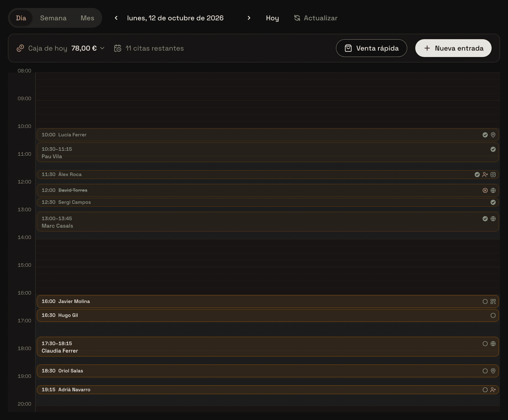The height and width of the screenshot is (420, 508).
Task: Click the calendar clock icon beside citas restantes
Action: pos(118,48)
